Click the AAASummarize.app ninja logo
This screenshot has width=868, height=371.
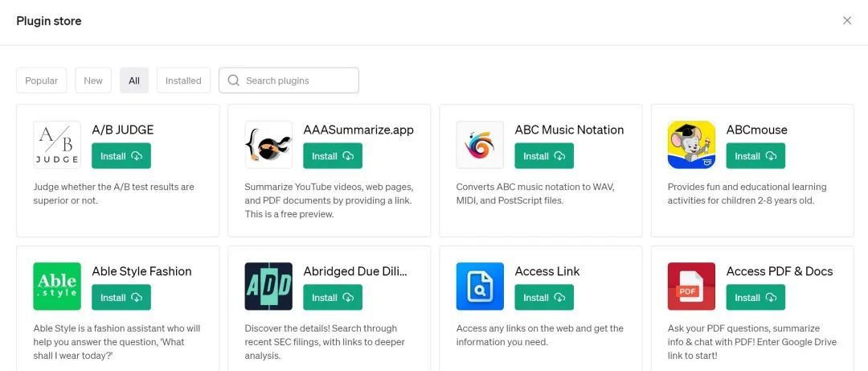268,145
